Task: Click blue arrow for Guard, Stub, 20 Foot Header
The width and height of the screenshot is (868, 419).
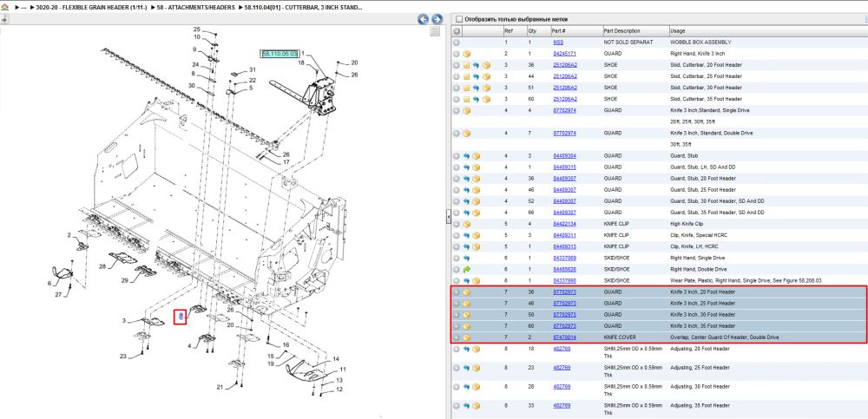Action: tap(467, 179)
